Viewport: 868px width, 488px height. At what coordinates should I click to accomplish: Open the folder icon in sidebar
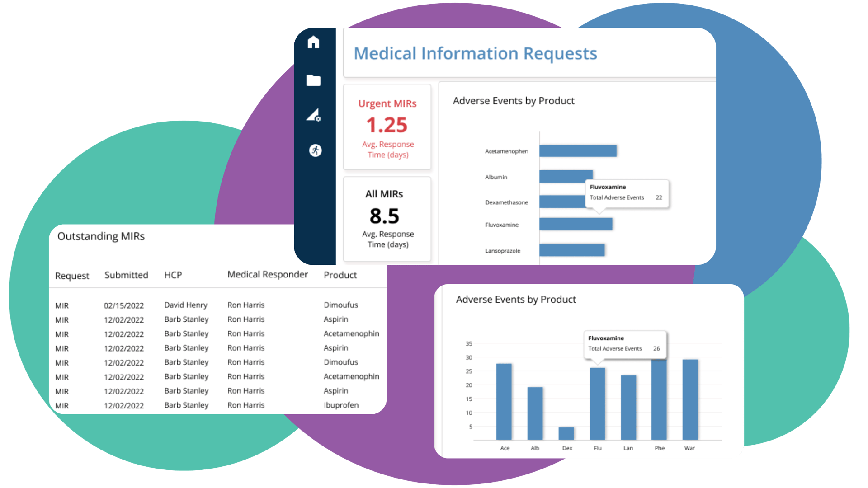313,80
